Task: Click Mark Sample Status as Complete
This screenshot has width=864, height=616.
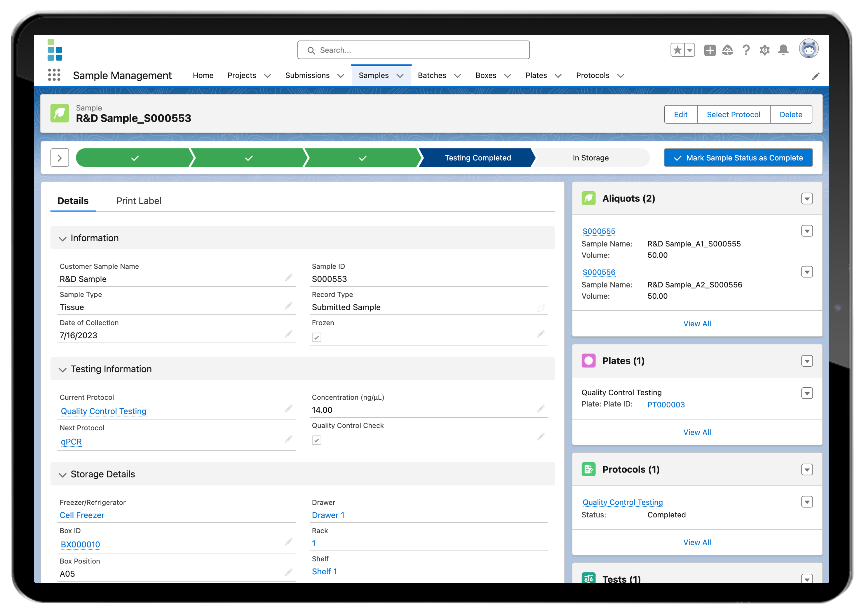Action: click(x=738, y=157)
